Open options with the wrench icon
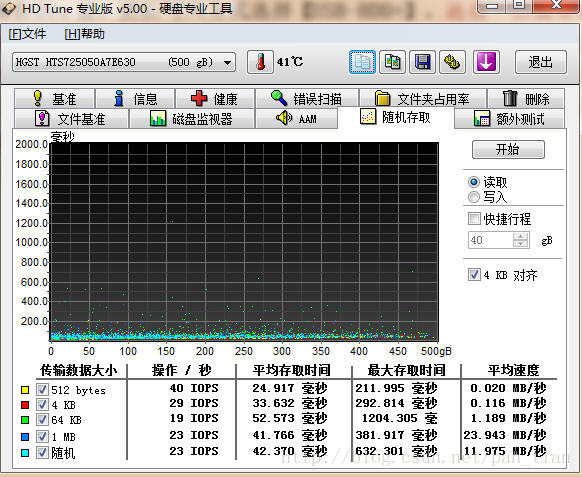582x477 pixels. tap(452, 62)
